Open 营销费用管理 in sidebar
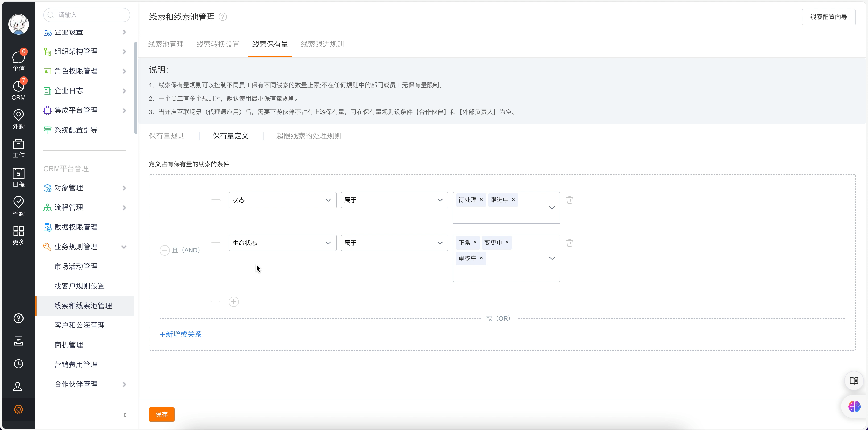The height and width of the screenshot is (430, 868). (x=76, y=364)
